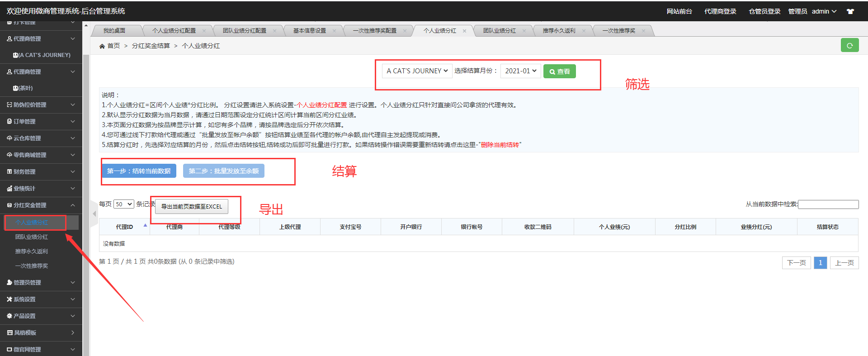Screen dimensions: 868x356
Task: Click 第二步：批量发放至余额 button
Action: (224, 171)
